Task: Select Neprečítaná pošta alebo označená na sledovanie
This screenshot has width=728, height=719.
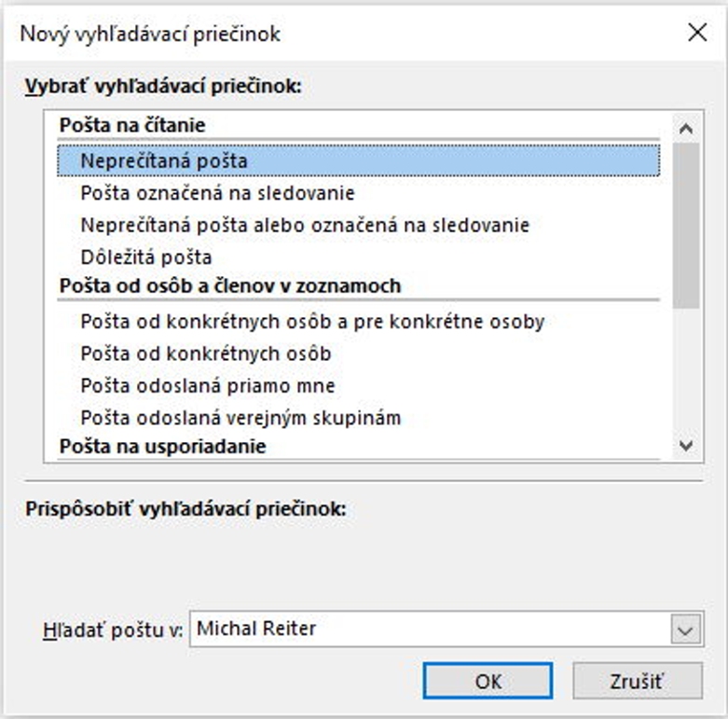Action: tap(305, 225)
